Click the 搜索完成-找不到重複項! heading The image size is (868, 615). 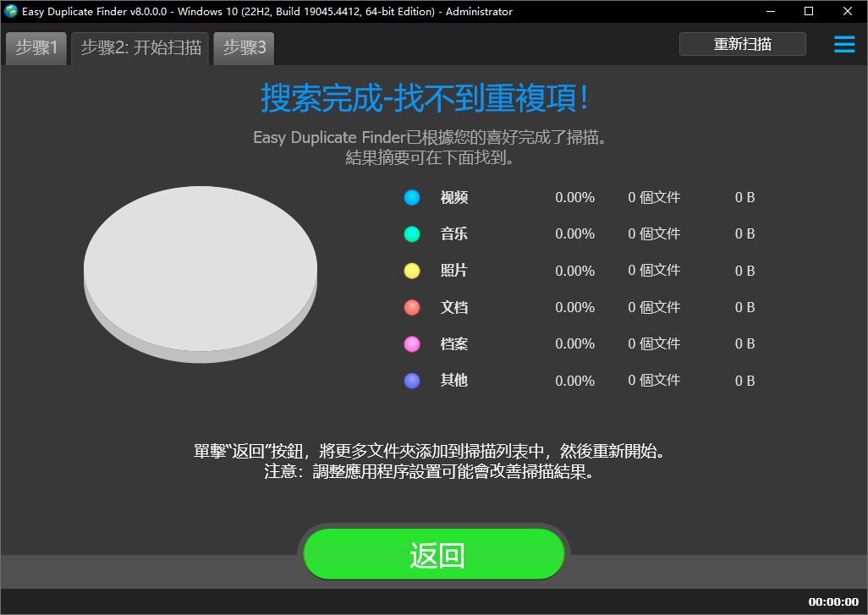[x=425, y=98]
